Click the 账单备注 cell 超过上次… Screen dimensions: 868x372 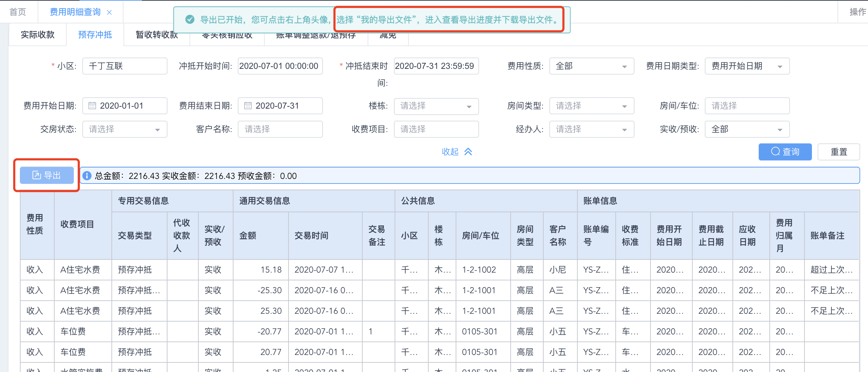click(831, 270)
